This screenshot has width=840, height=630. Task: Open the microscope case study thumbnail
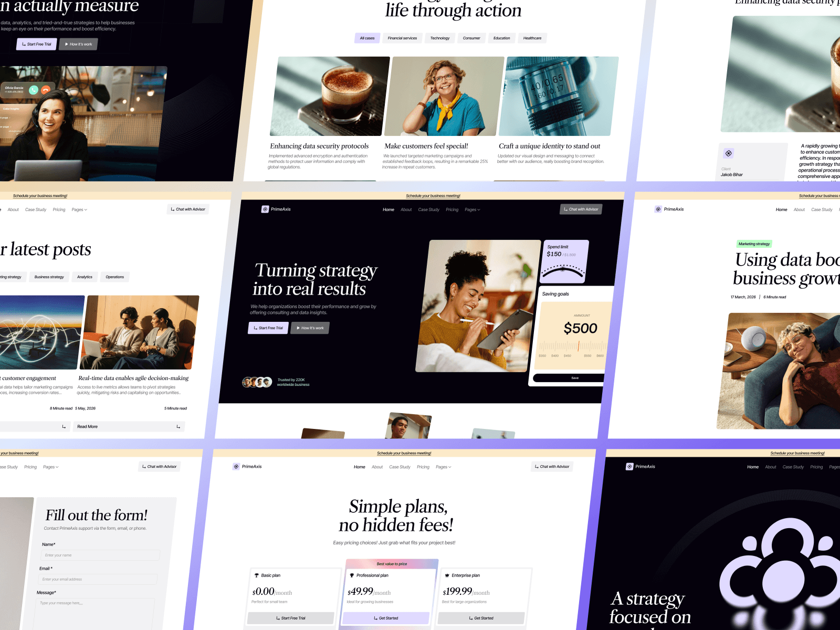559,96
